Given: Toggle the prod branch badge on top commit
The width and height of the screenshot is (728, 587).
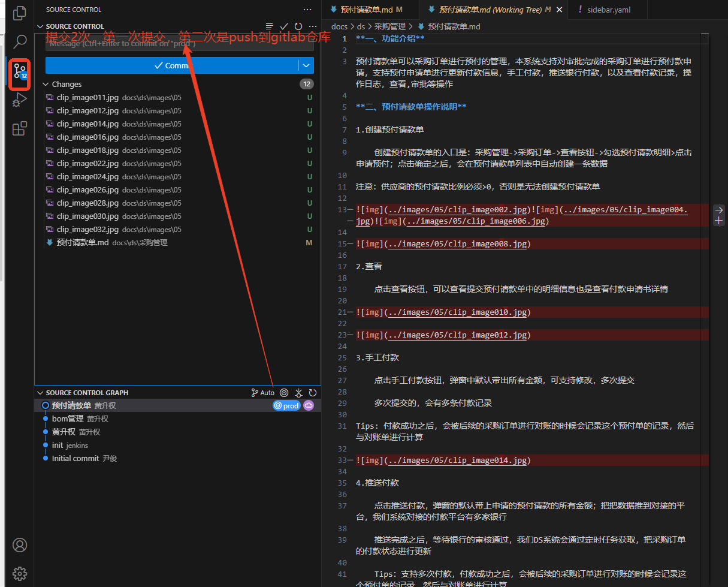Looking at the screenshot, I should [286, 406].
